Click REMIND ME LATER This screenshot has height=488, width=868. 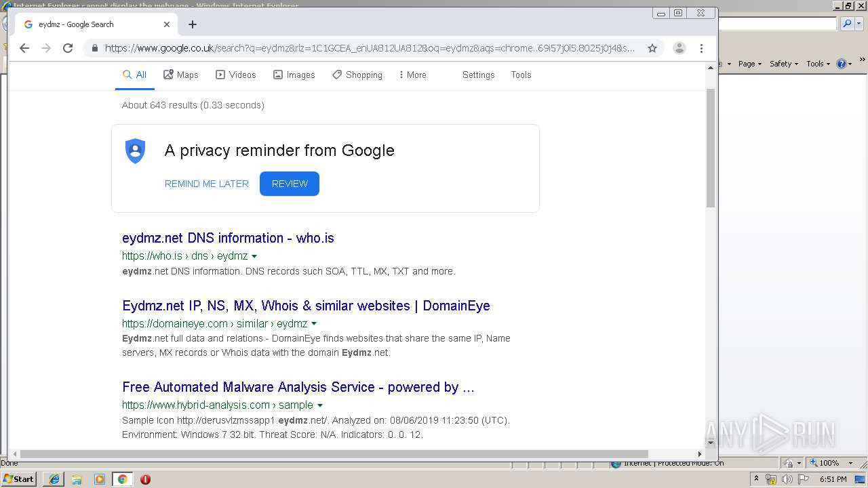tap(207, 184)
